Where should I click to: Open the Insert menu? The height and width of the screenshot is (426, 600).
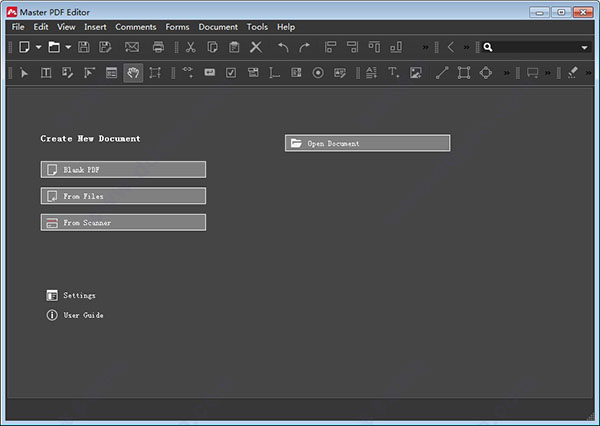95,27
